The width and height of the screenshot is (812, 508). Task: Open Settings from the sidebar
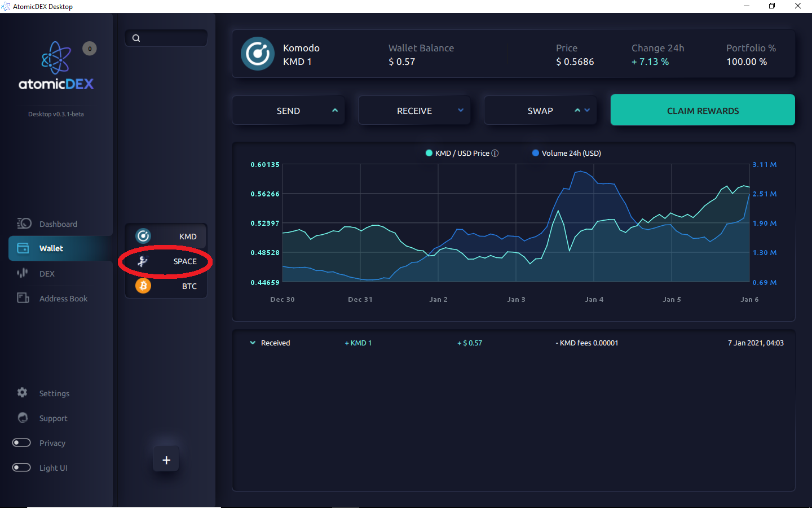click(54, 393)
